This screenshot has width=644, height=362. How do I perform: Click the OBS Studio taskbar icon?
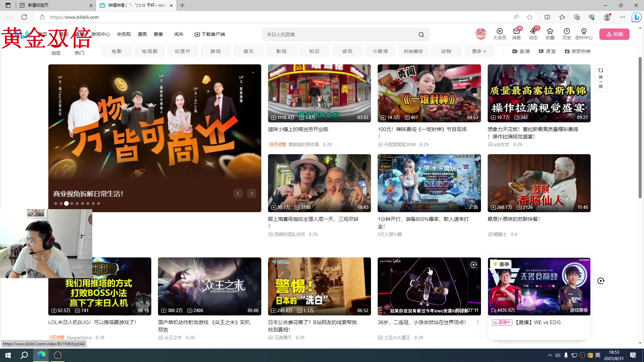[x=58, y=355]
